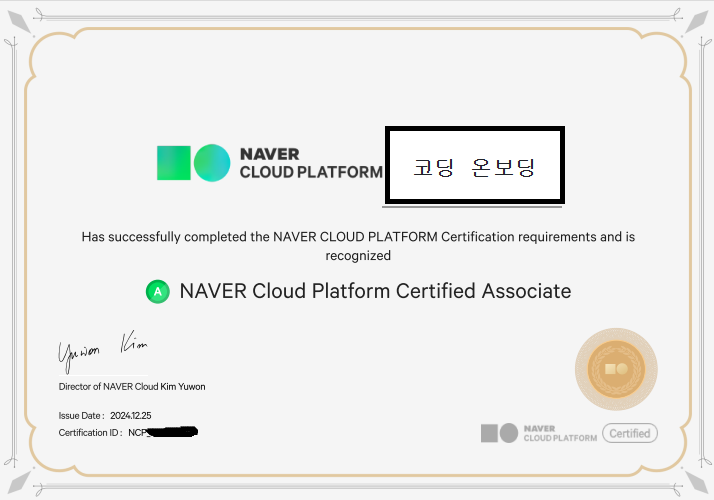Click the 'Certification ID :' label
Viewport: 714px width, 500px height.
point(90,433)
